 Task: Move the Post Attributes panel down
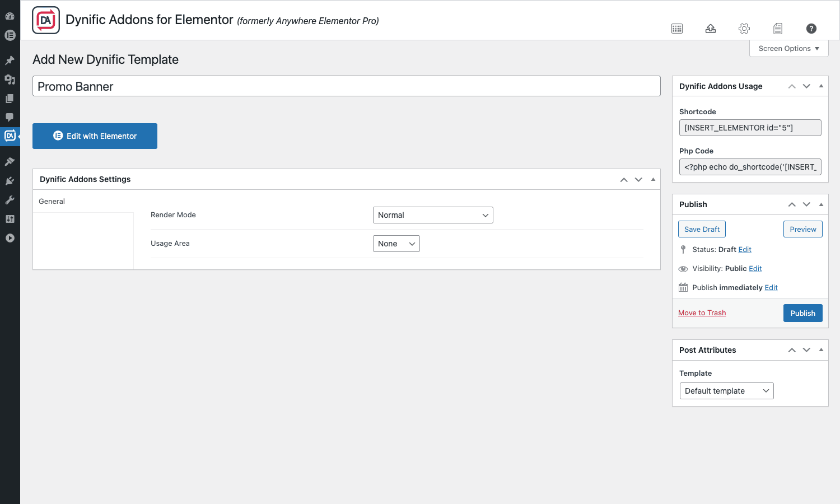coord(806,350)
